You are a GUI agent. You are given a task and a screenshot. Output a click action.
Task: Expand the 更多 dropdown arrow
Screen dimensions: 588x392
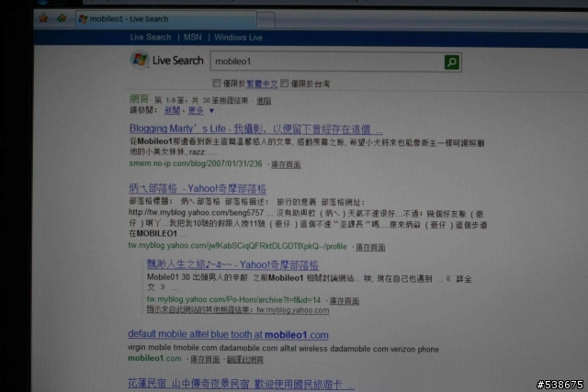tap(211, 111)
